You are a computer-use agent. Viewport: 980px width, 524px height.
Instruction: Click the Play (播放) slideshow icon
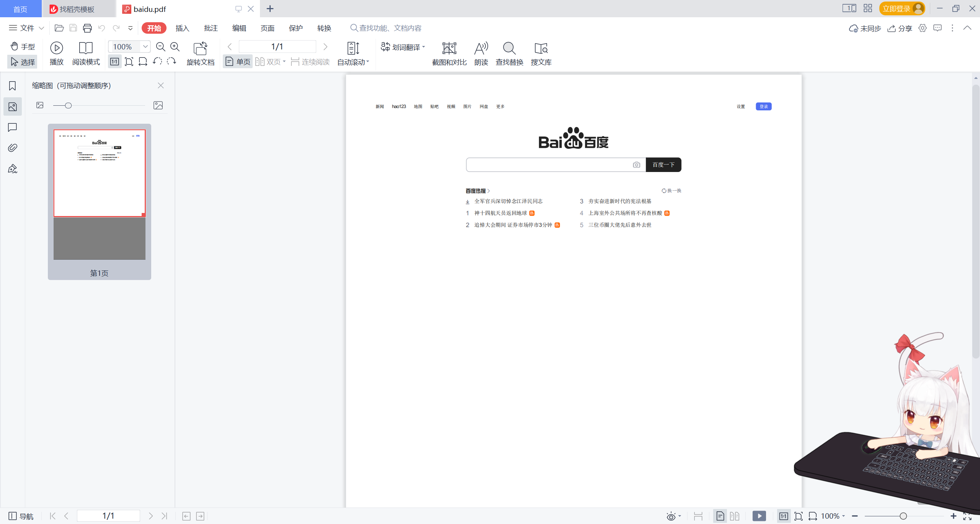click(x=56, y=48)
